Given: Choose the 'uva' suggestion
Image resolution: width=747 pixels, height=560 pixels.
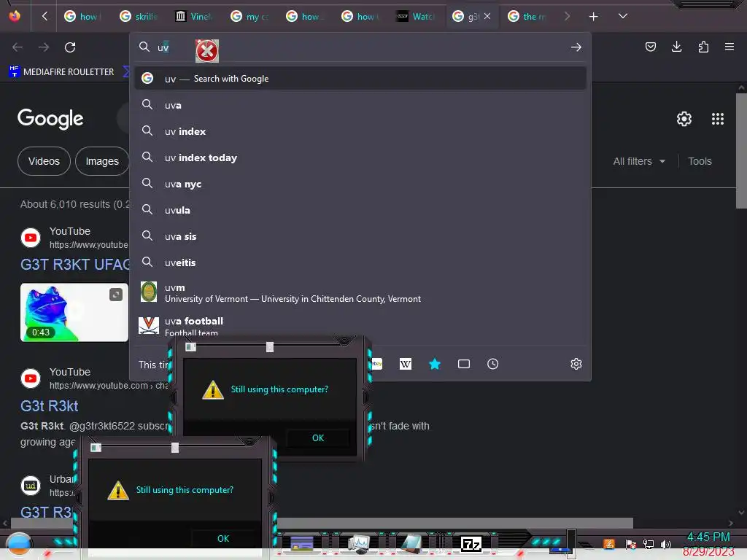Looking at the screenshot, I should coord(360,105).
